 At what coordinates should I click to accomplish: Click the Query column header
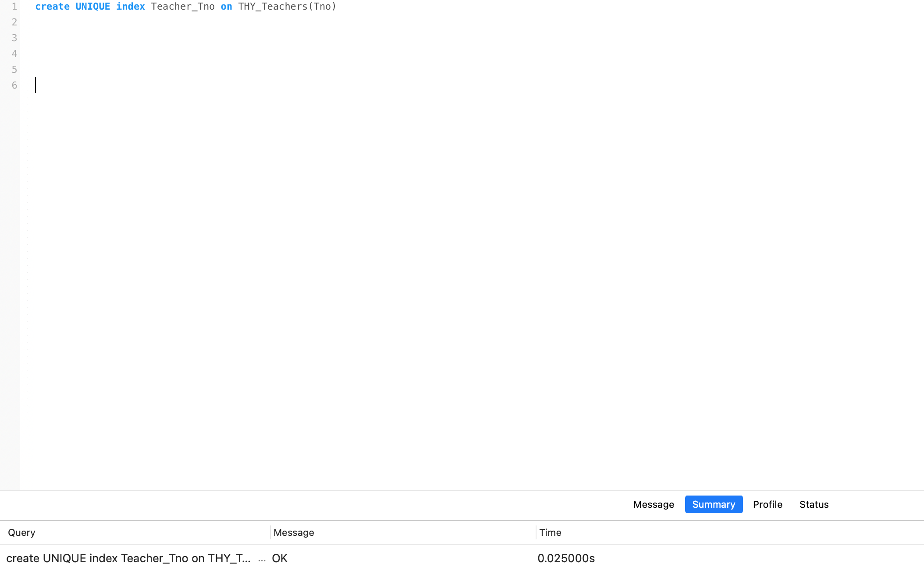21,532
